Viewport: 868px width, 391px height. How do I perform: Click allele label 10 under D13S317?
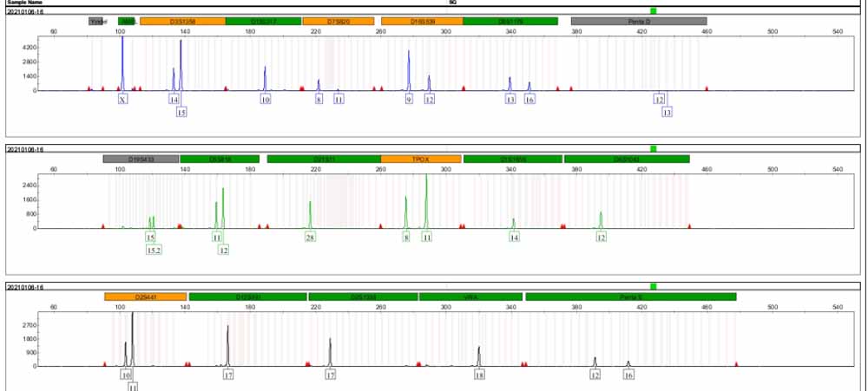coord(266,100)
